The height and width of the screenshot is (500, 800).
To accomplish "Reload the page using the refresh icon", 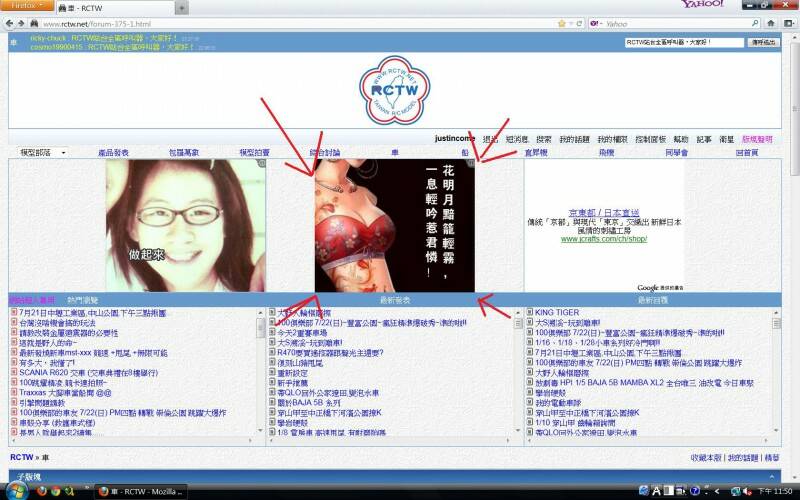I will tap(579, 23).
